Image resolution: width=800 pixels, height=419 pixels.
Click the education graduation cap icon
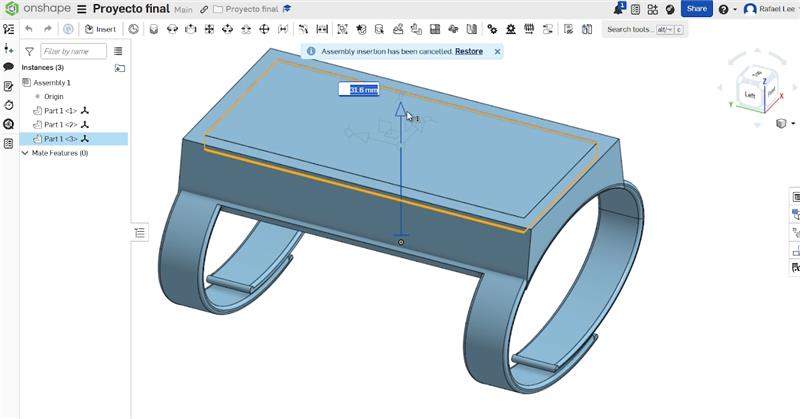287,9
